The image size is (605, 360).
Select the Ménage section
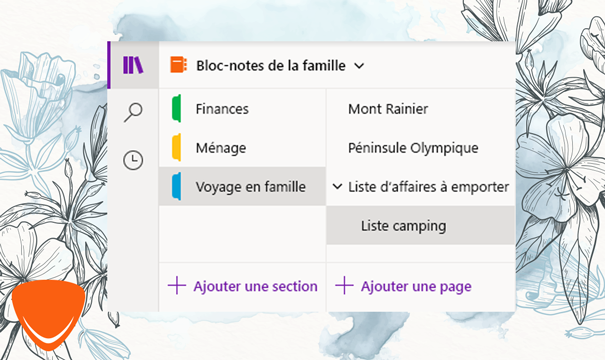tap(242, 148)
